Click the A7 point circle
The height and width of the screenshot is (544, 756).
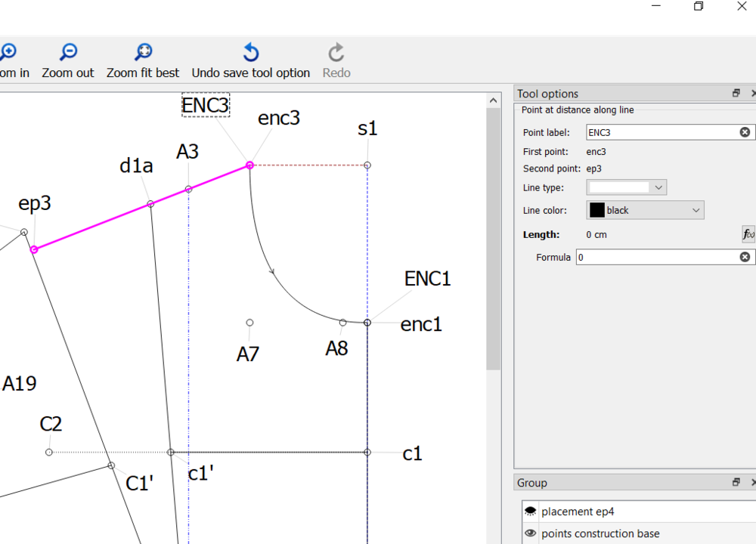click(249, 323)
